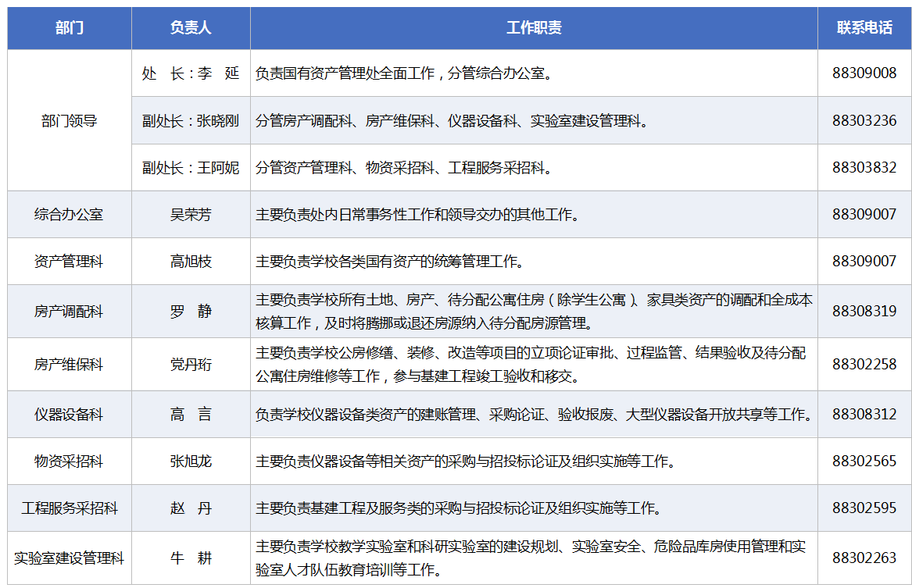Click the name 党丹珩
This screenshot has width=912, height=588.
point(191,365)
